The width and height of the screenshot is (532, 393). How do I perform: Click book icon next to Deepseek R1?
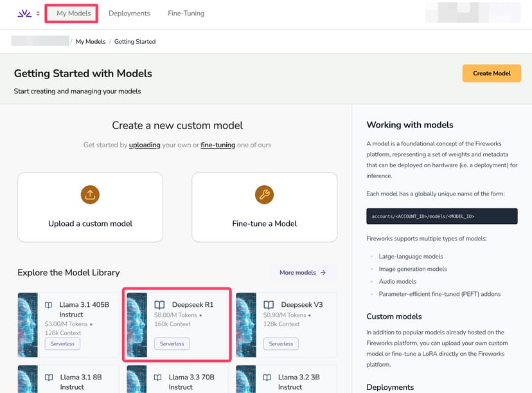point(159,305)
